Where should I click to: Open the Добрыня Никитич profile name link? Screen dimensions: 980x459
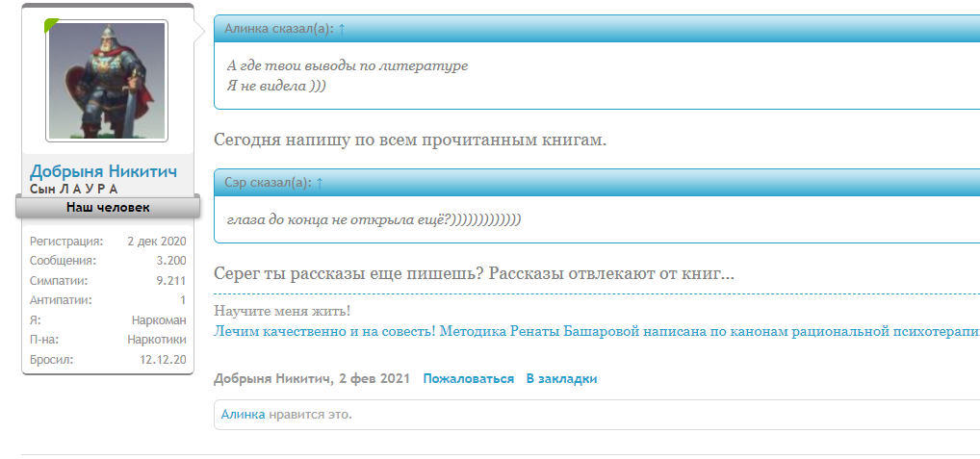coord(103,171)
